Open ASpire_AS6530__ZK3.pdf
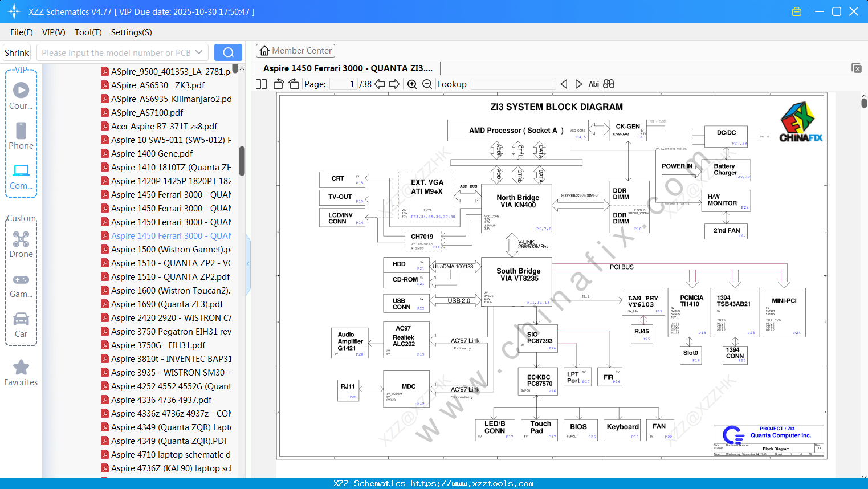Screen dimensions: 868x489 click(153, 85)
